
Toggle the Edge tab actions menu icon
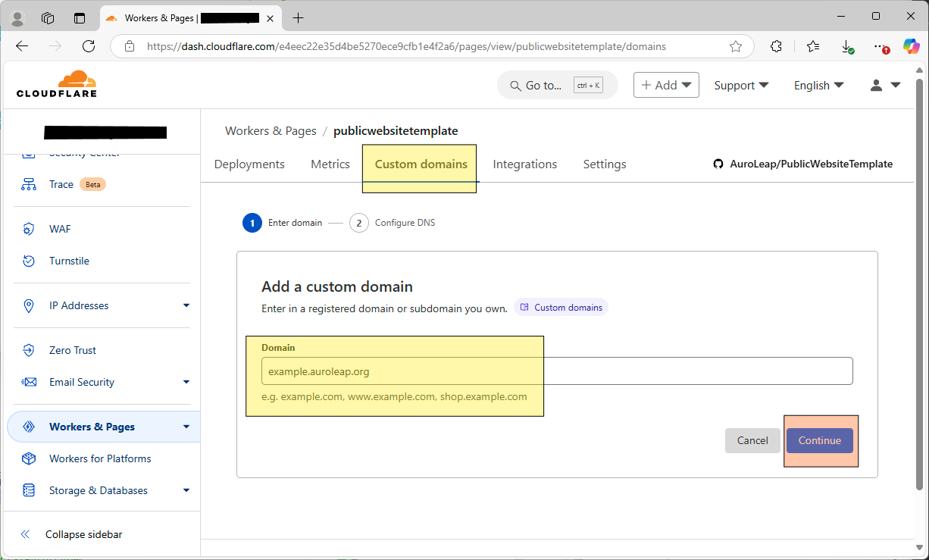point(80,17)
